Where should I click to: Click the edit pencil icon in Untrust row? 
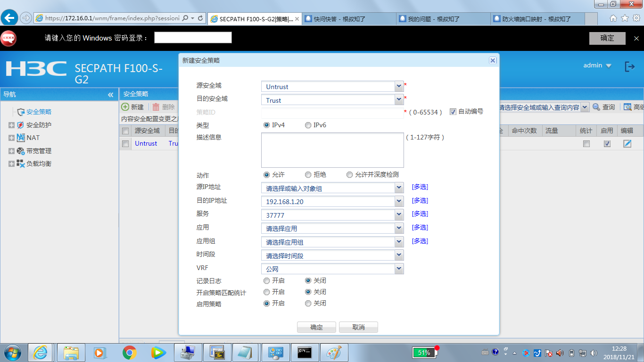[627, 144]
